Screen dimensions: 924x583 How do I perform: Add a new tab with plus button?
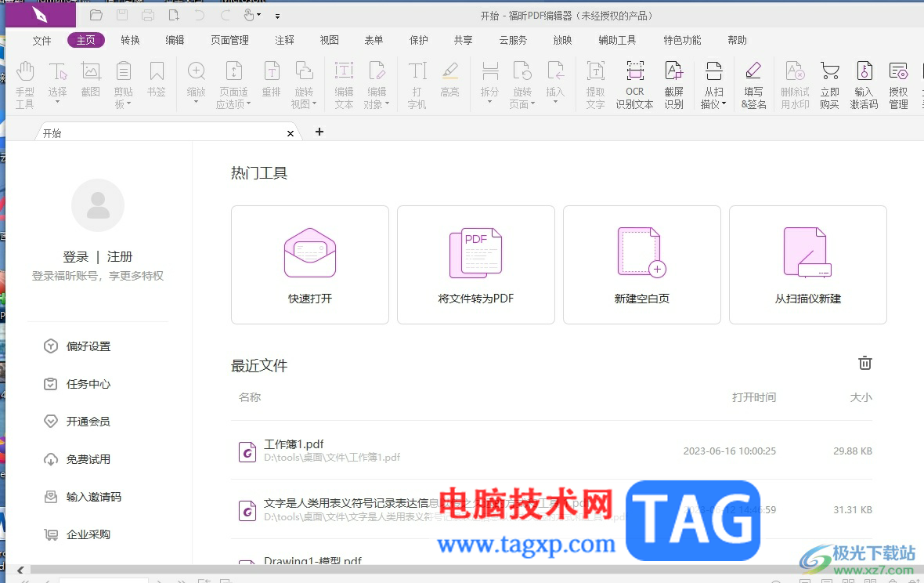319,132
